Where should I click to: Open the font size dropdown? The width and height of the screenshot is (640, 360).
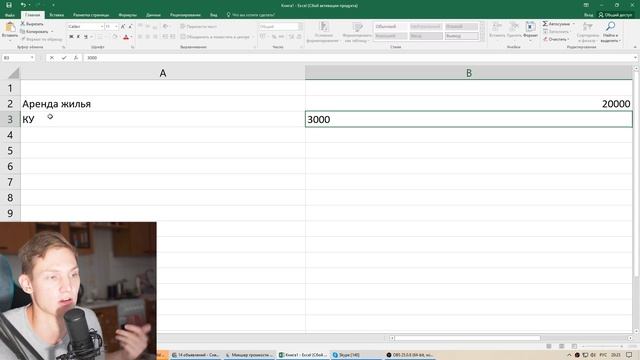(x=116, y=27)
